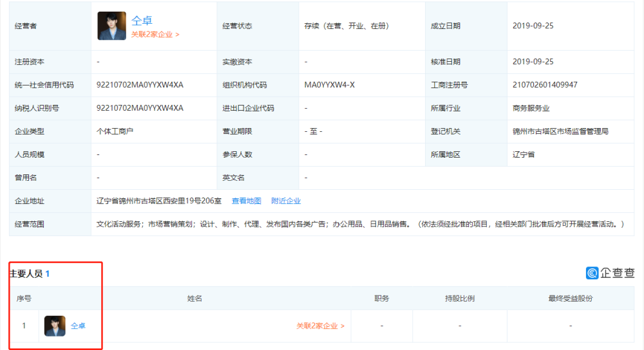
Task: Click industry value 商务服务业
Action: [531, 108]
